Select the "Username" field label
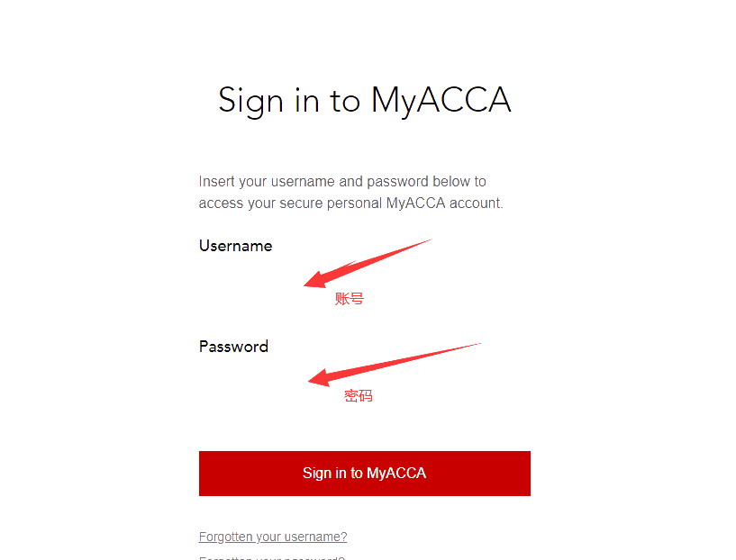The height and width of the screenshot is (560, 736). pos(235,246)
